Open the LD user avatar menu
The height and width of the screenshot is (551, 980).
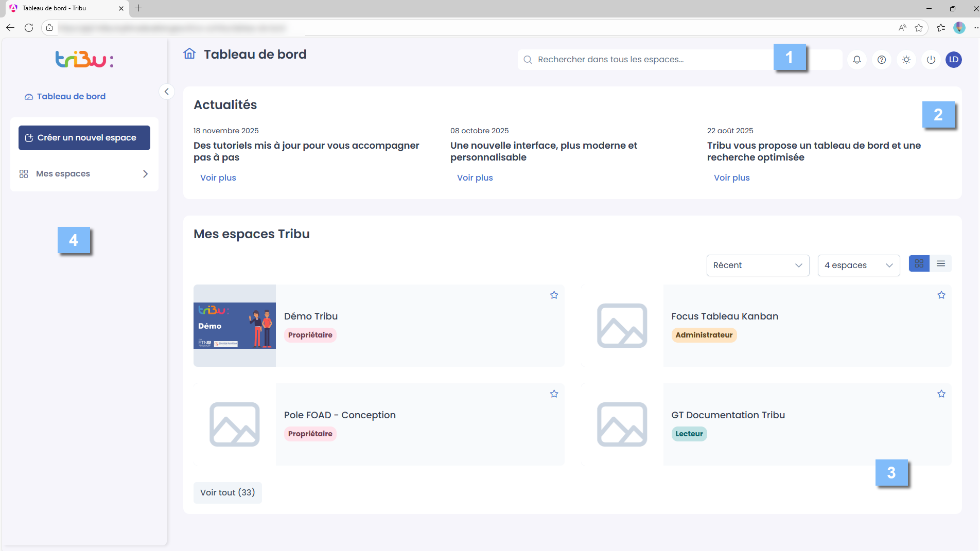click(x=954, y=60)
